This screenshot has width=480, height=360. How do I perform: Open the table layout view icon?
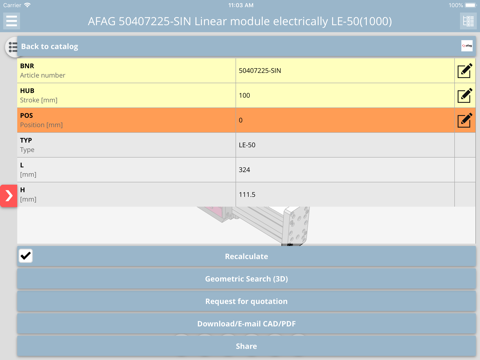click(x=468, y=21)
